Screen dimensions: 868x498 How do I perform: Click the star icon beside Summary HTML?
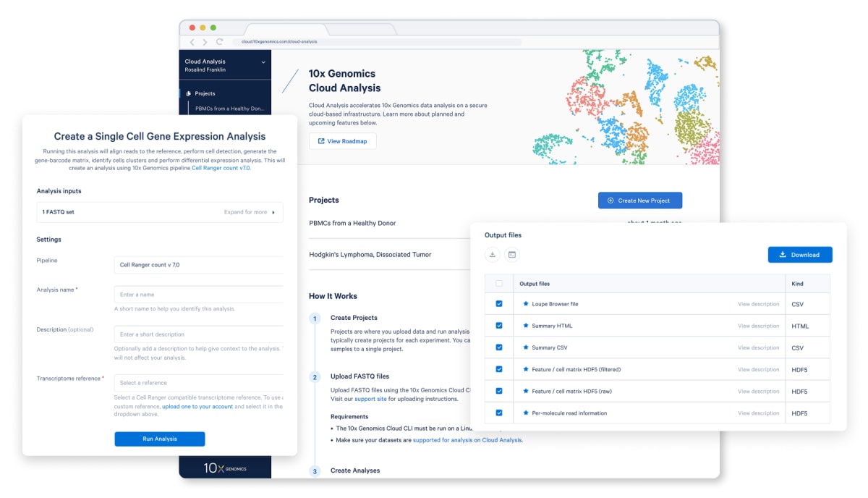click(x=526, y=326)
